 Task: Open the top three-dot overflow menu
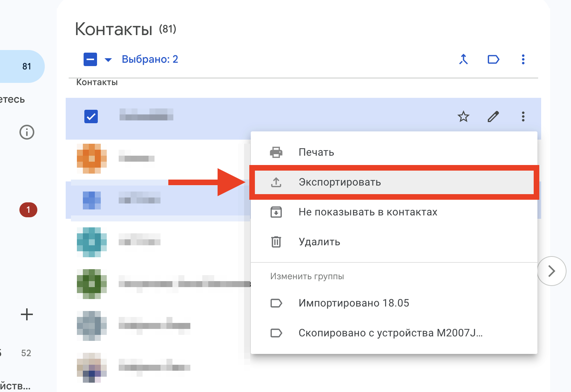point(523,59)
